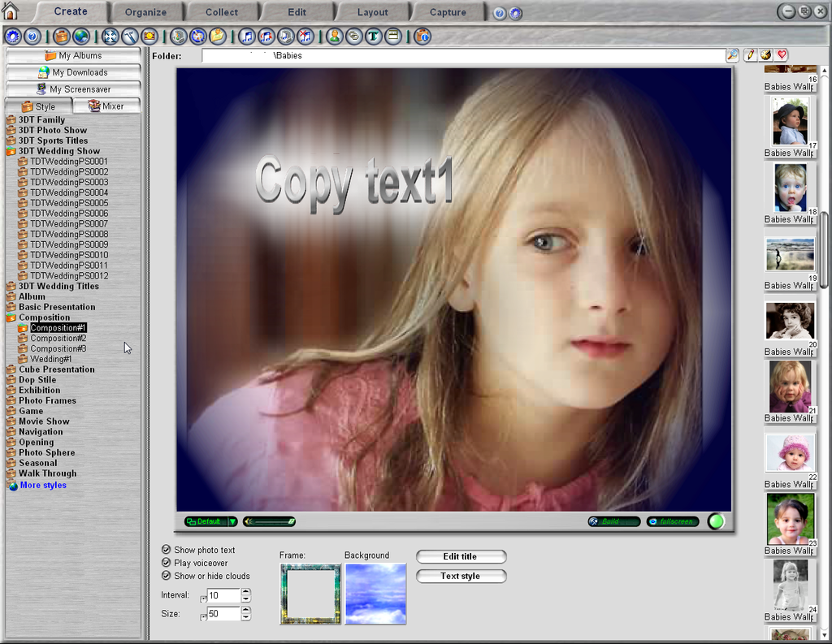Viewport: 832px width, 644px height.
Task: Disable the Play voiceover option
Action: [x=167, y=563]
